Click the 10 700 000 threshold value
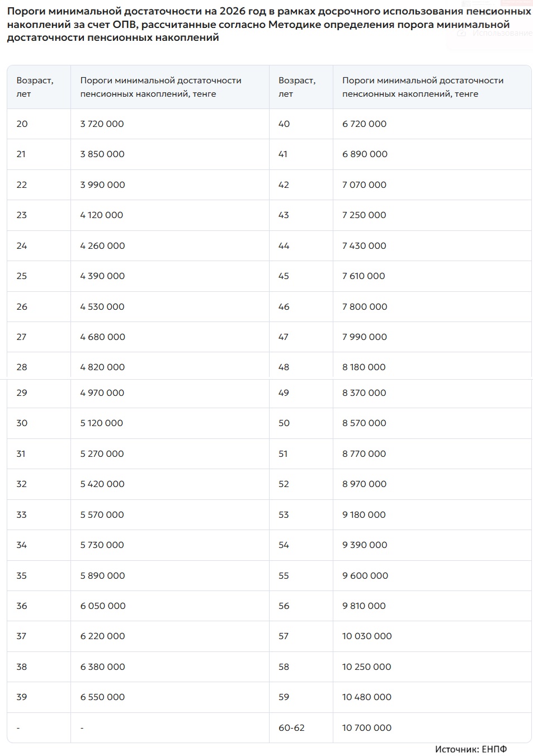The width and height of the screenshot is (533, 756). 367,727
